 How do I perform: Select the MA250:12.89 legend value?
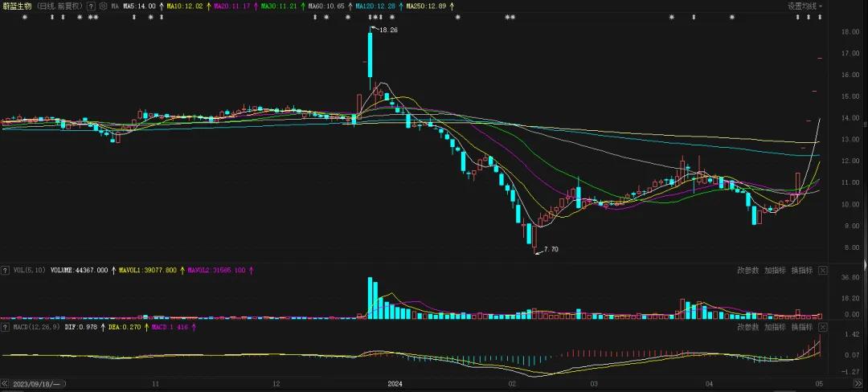(427, 6)
